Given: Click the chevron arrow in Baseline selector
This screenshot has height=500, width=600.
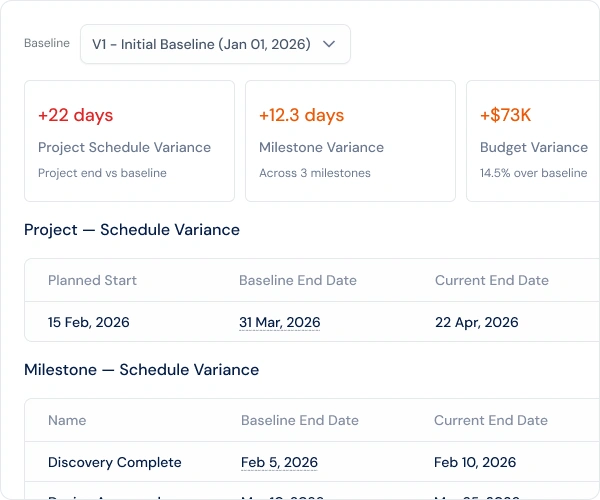Looking at the screenshot, I should pos(329,44).
